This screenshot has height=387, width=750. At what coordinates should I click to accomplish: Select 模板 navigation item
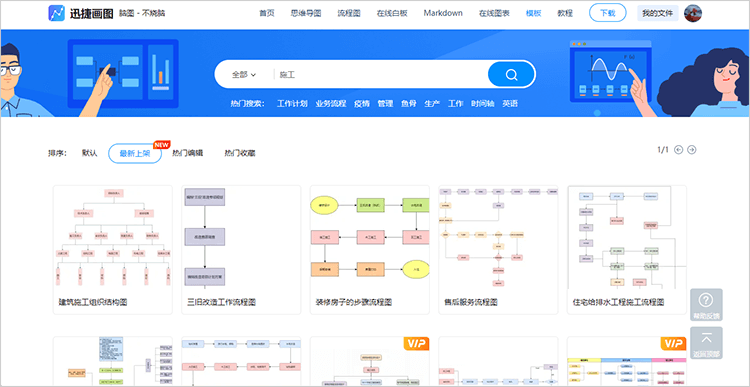[533, 13]
